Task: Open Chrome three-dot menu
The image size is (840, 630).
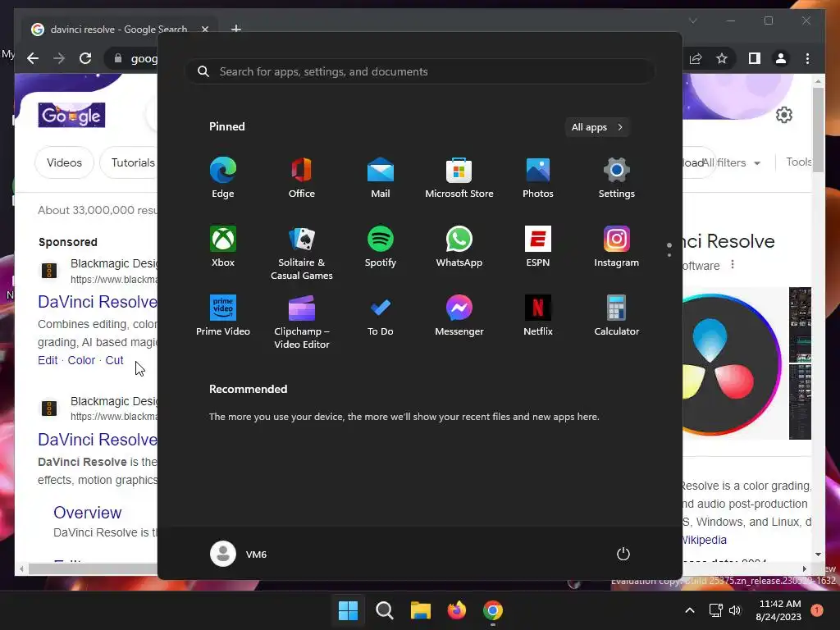Action: (807, 58)
